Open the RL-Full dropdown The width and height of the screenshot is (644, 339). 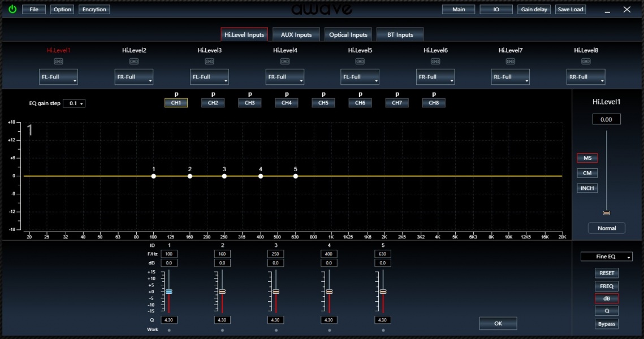point(510,77)
